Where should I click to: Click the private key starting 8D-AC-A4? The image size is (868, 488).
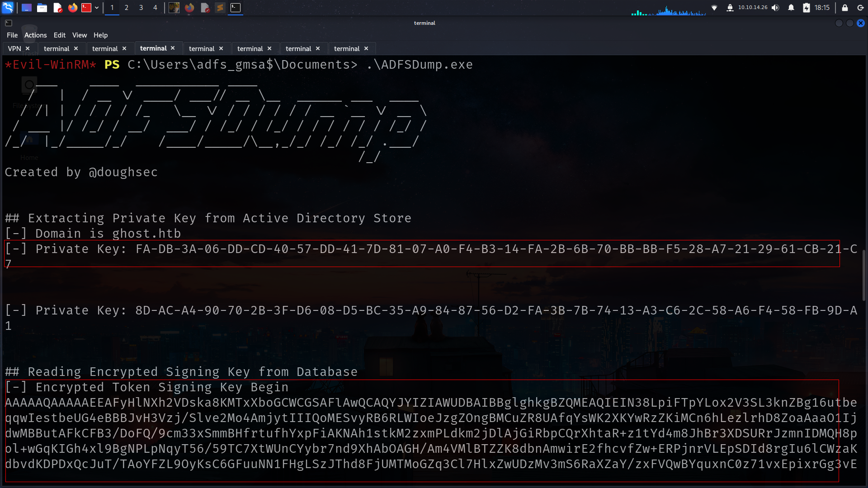coord(496,310)
